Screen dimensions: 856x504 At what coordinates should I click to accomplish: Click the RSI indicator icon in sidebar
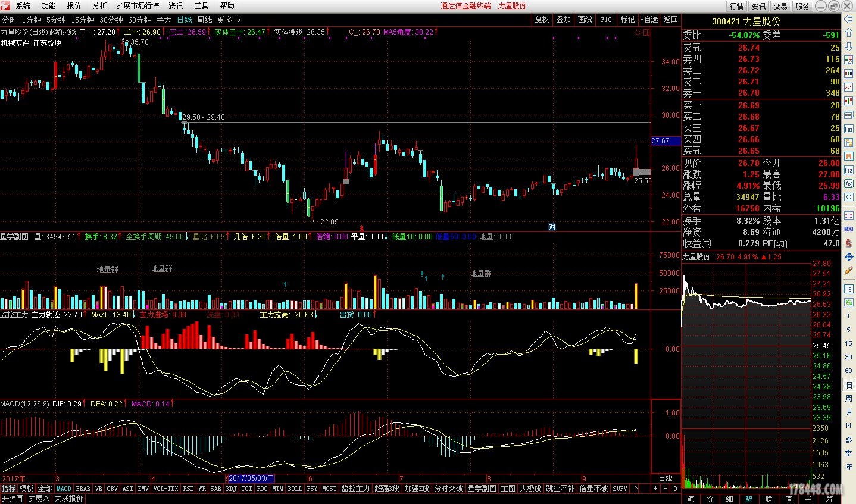pos(849,229)
